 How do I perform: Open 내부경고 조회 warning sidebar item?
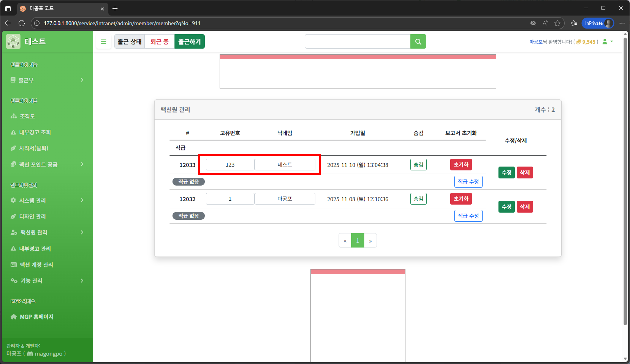tap(34, 132)
